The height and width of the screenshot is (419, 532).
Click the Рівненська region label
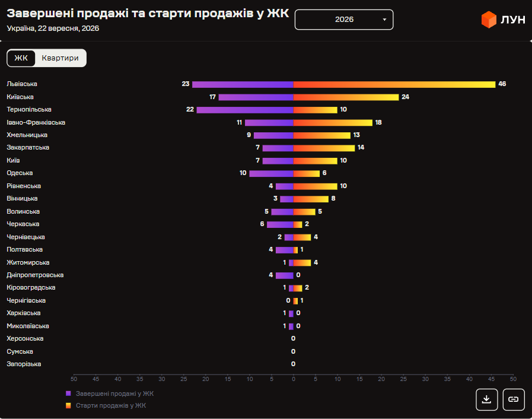pyautogui.click(x=24, y=186)
